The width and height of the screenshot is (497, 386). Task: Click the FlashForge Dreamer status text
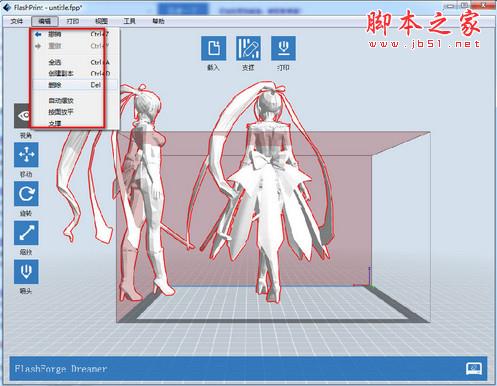61,369
